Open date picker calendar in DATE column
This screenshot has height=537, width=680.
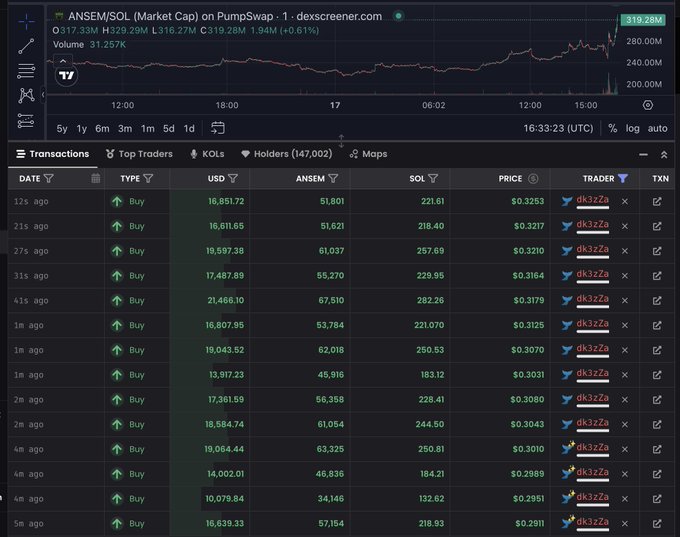(x=96, y=178)
